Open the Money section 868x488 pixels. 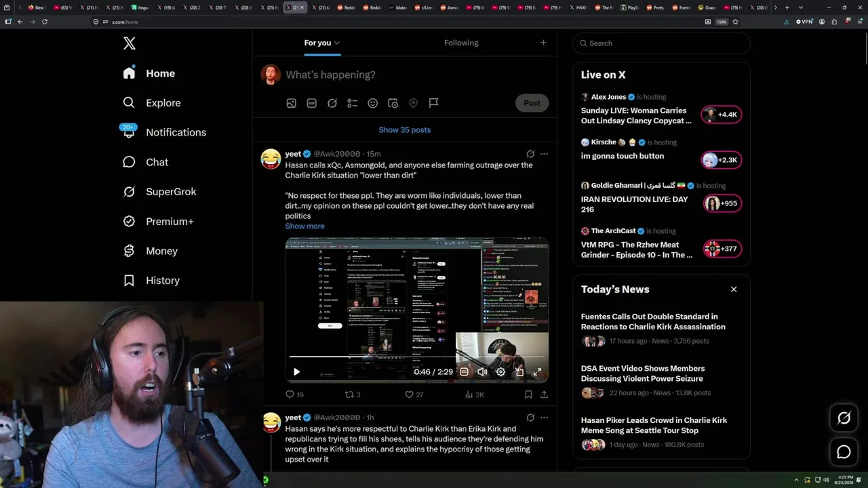coord(150,251)
